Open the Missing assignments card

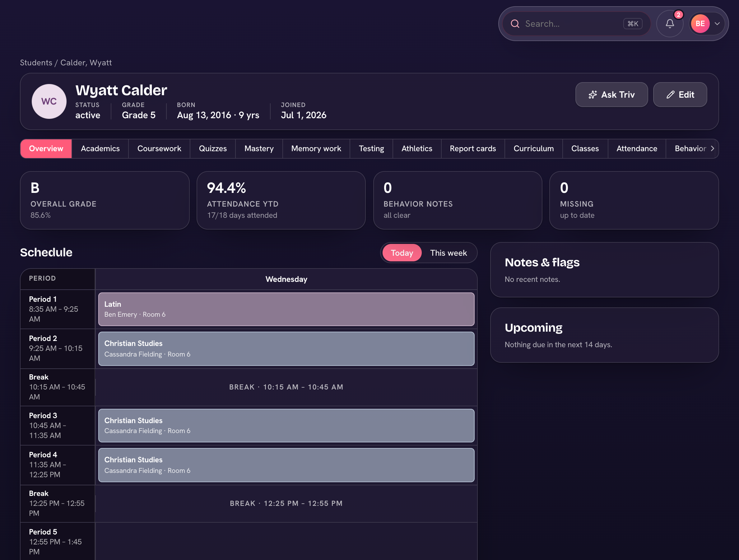point(634,200)
